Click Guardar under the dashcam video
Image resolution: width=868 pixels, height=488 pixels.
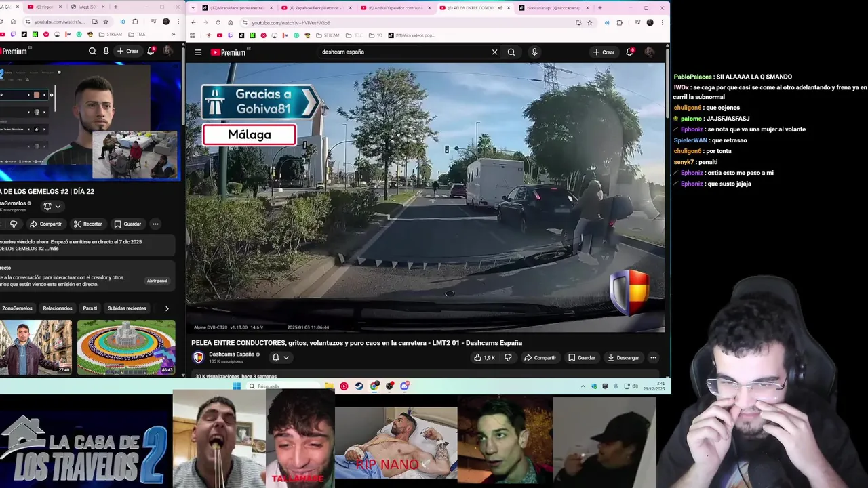point(582,357)
